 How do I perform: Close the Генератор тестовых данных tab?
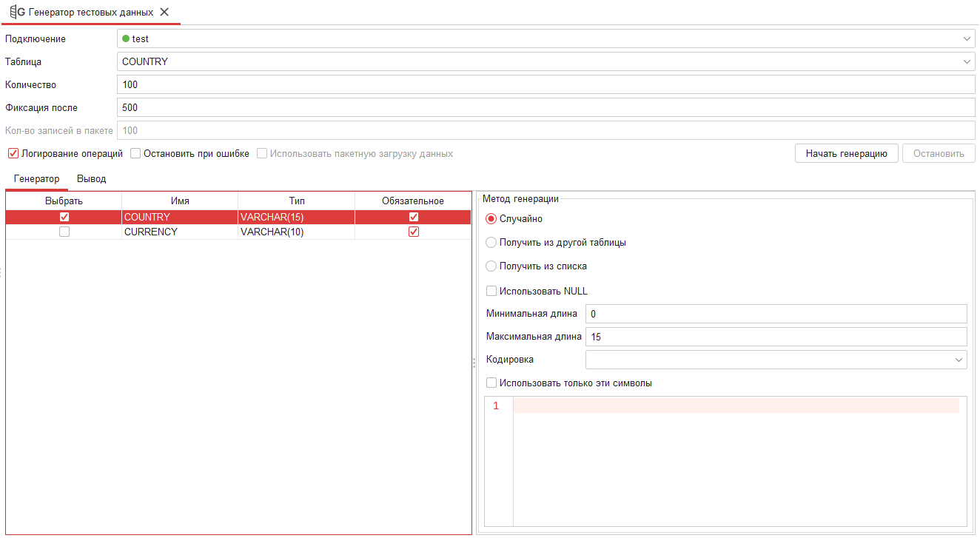click(x=164, y=12)
